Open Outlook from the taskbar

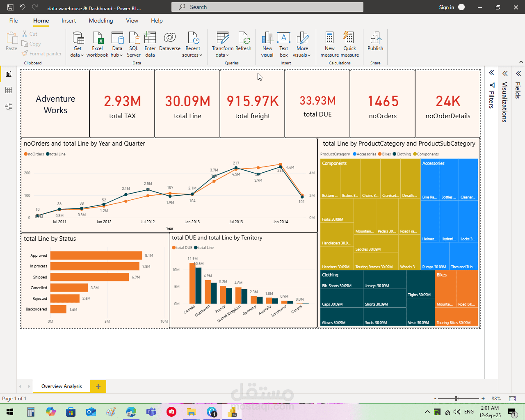pyautogui.click(x=91, y=412)
